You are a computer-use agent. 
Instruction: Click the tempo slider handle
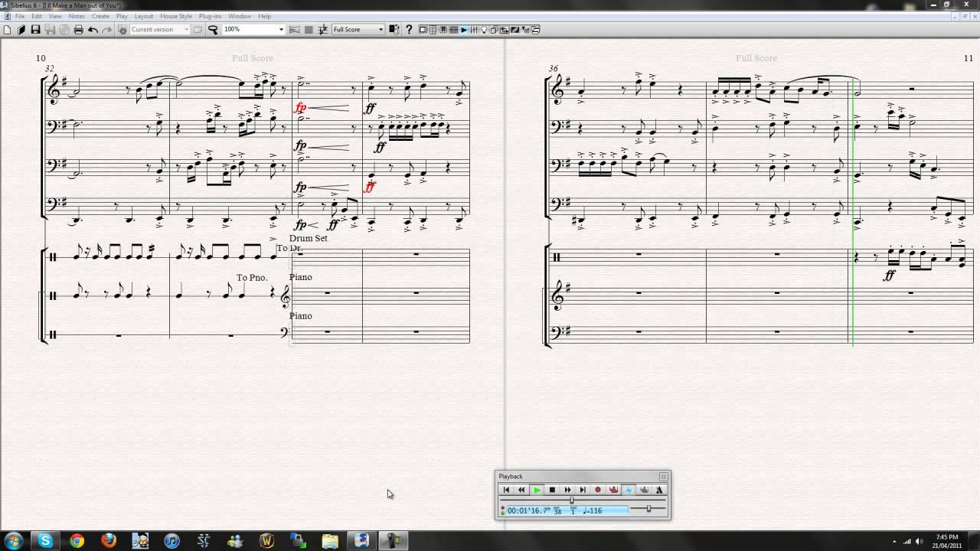click(x=649, y=508)
